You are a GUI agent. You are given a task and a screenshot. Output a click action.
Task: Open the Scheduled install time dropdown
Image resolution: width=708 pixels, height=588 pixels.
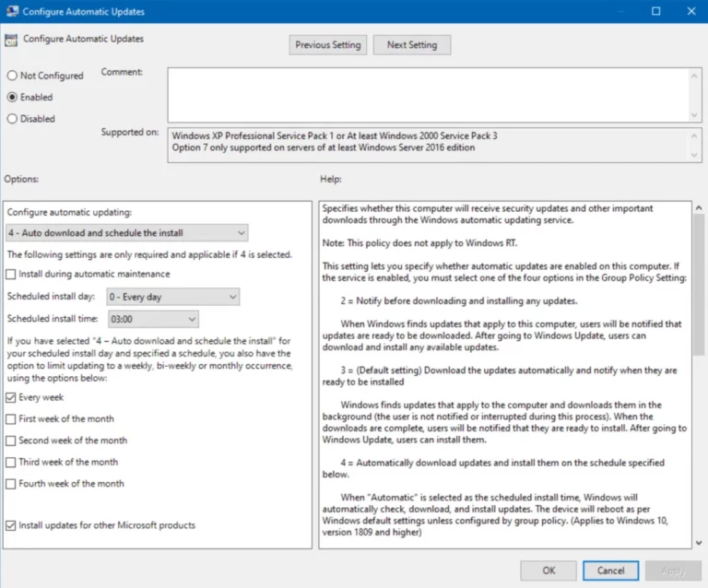click(x=153, y=319)
